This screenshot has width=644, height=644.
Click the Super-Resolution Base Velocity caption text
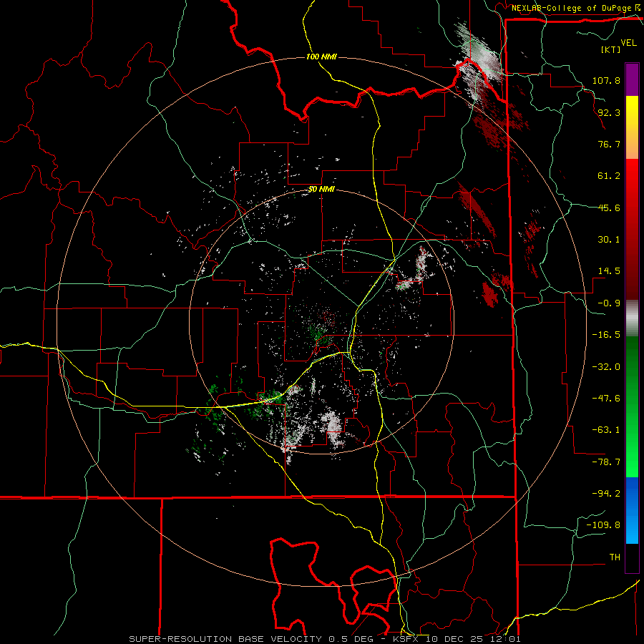(324, 639)
